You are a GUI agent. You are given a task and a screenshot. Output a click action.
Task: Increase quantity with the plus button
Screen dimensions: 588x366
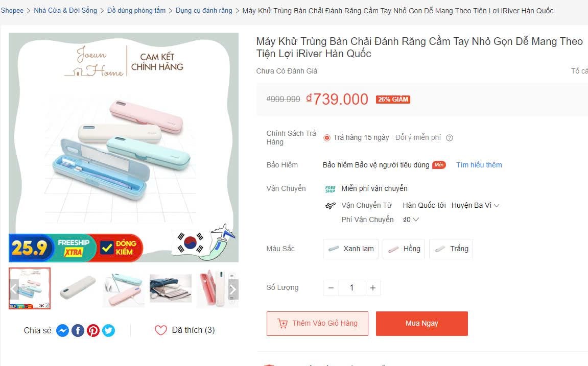(x=373, y=288)
